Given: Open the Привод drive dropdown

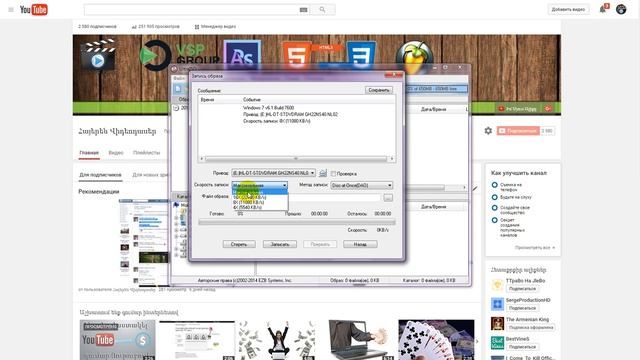Looking at the screenshot, I should coord(273,173).
